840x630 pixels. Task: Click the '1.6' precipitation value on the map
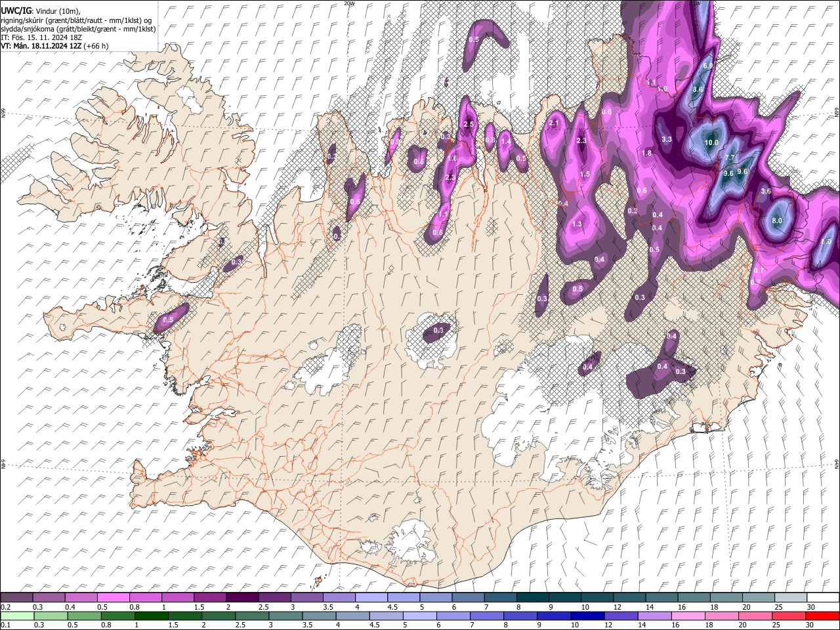pyautogui.click(x=451, y=158)
